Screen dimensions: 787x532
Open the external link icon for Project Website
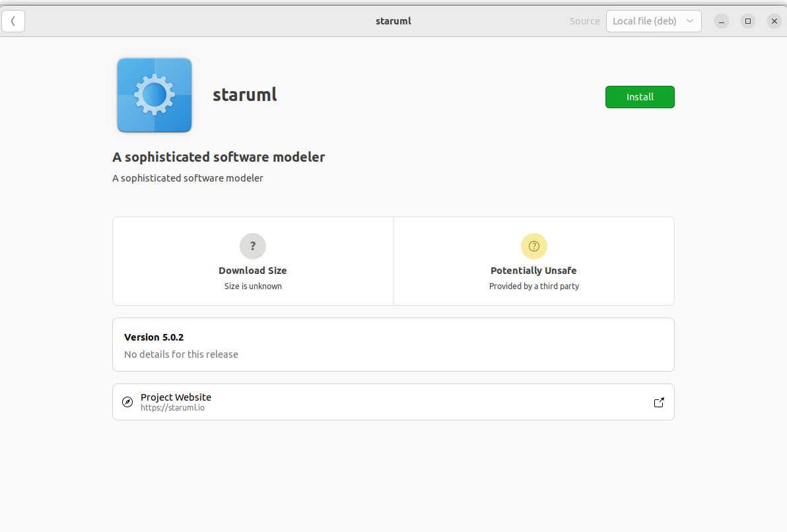click(x=659, y=403)
